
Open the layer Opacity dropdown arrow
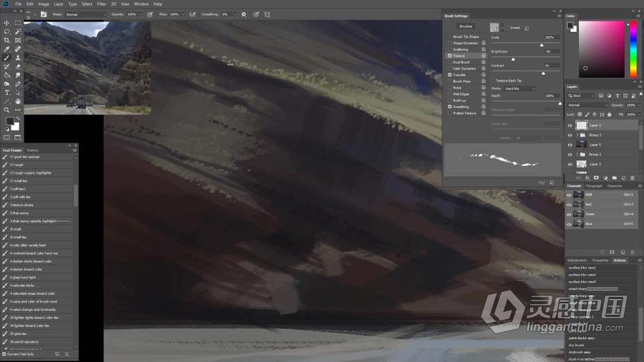639,105
